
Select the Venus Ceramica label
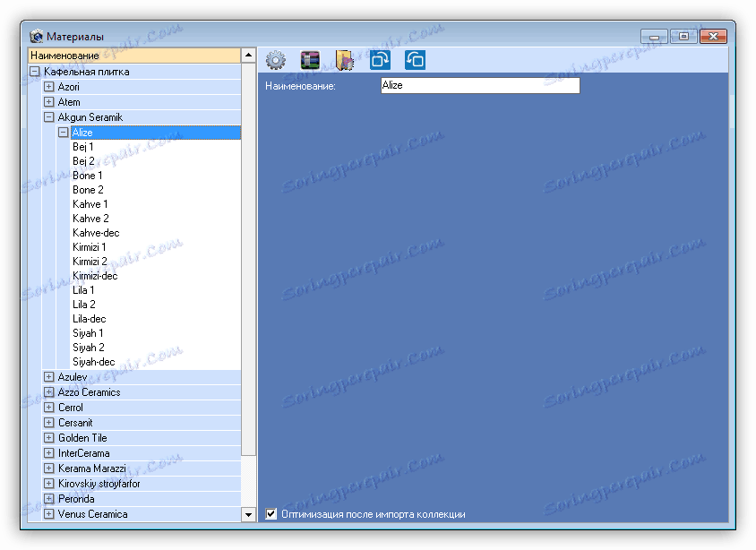(x=92, y=514)
